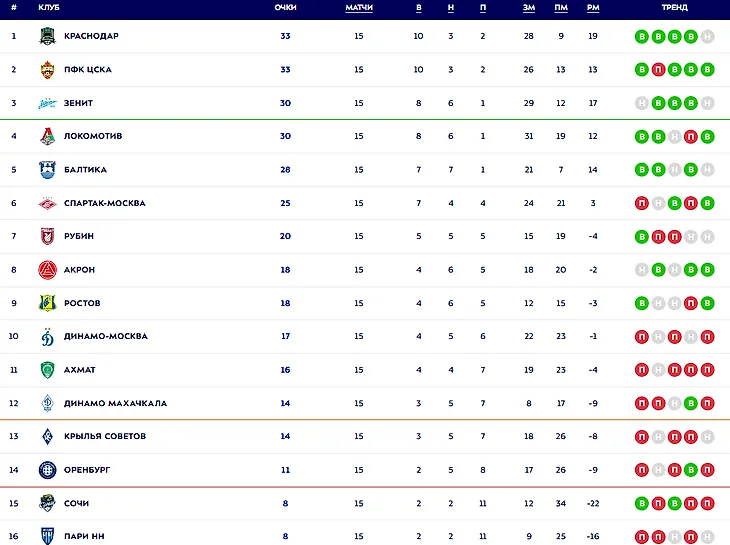Screen dimensions: 730x545
Task: Click the Sochi club logo
Action: [47, 503]
